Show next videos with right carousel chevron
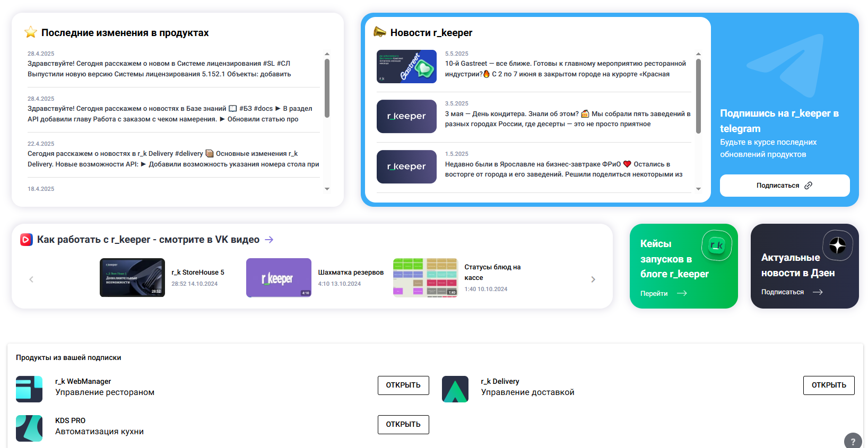 pyautogui.click(x=593, y=279)
